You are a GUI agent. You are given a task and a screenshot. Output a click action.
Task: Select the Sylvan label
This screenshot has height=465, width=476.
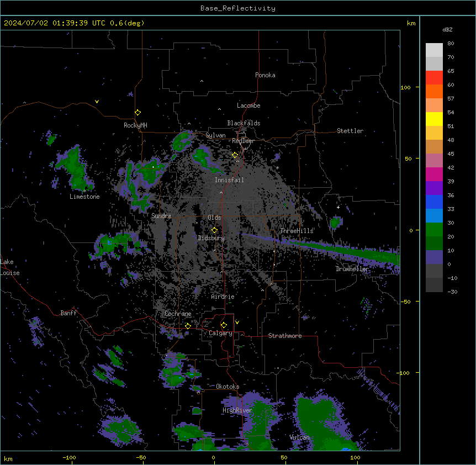[x=215, y=135]
